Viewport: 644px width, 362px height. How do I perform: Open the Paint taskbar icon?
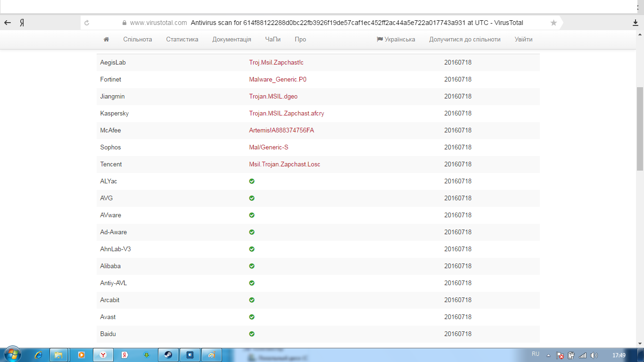point(213,355)
